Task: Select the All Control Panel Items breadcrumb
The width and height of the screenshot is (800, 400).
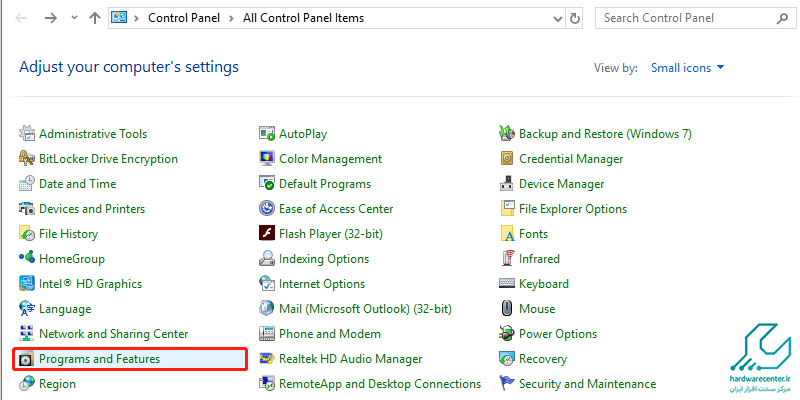Action: click(304, 18)
